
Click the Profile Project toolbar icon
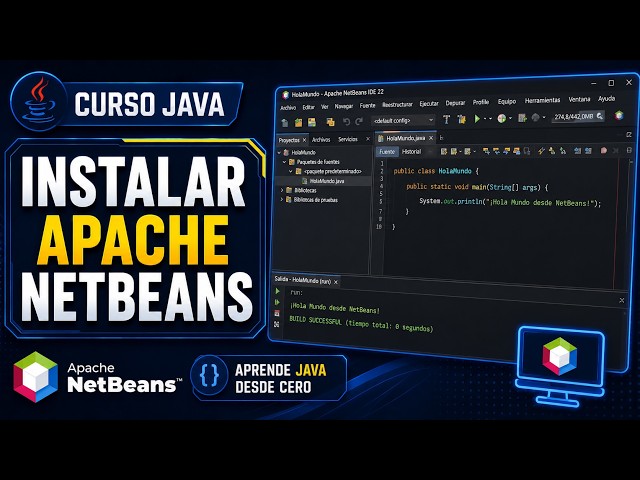522,118
